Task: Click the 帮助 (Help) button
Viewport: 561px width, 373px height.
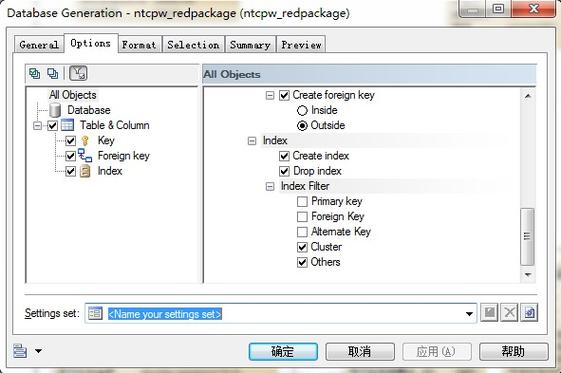Action: (513, 352)
